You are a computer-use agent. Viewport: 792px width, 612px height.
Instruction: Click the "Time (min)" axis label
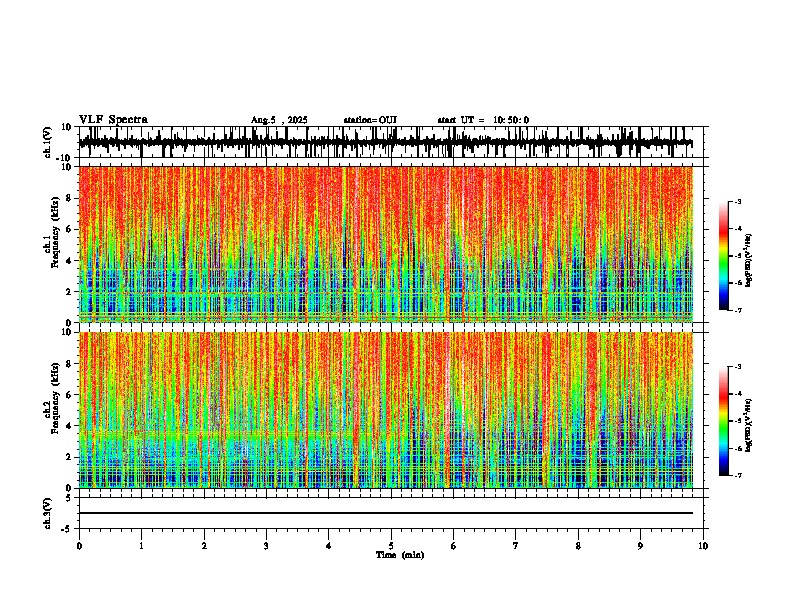pos(400,555)
